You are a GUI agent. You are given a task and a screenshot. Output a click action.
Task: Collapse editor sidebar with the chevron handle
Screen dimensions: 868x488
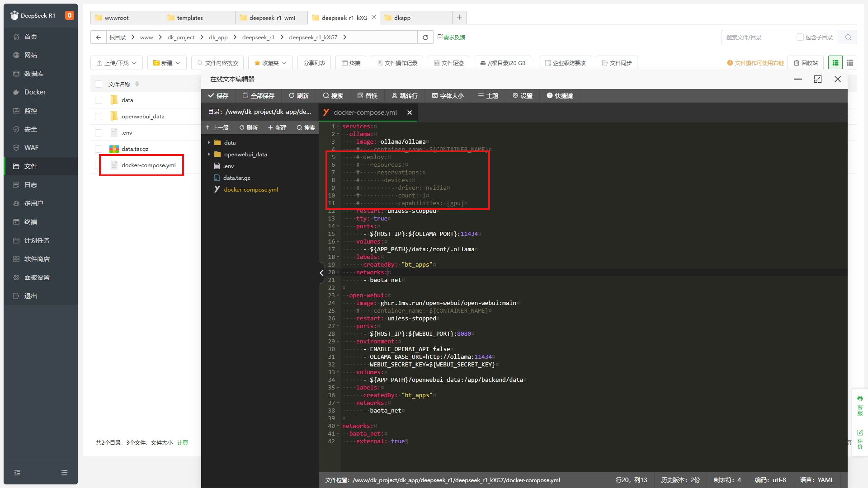click(321, 273)
